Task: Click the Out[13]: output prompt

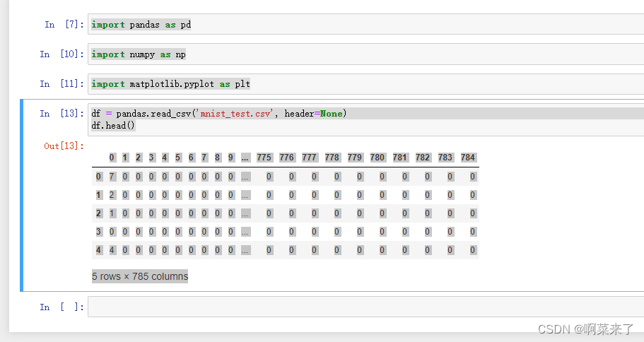Action: coord(64,146)
